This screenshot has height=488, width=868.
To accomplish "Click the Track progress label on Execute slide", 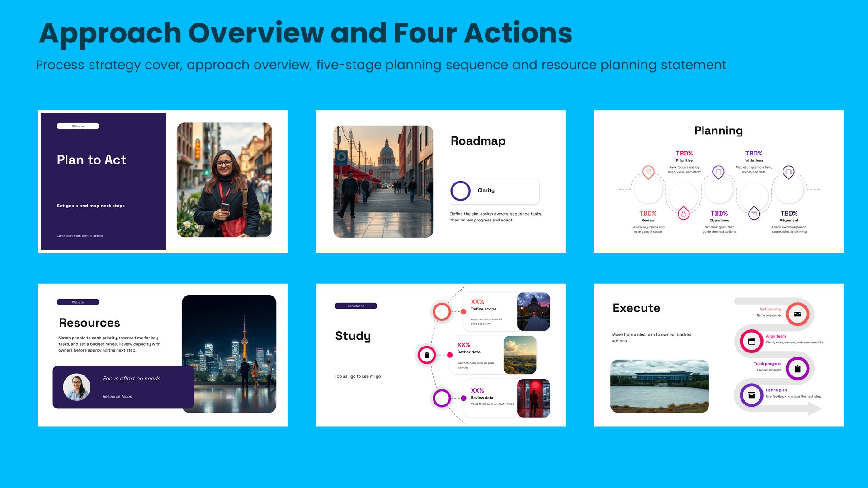I will coord(767,364).
